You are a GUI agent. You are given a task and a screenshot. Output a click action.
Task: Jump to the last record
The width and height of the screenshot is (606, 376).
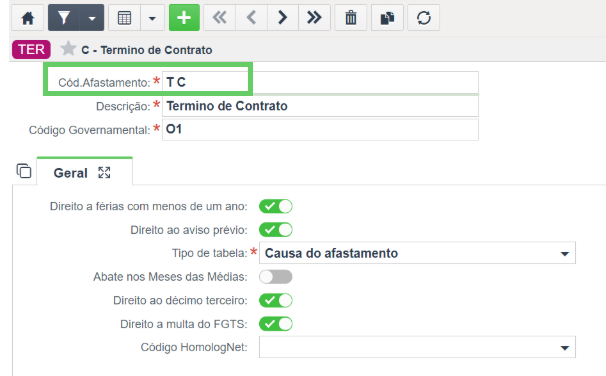pos(314,18)
